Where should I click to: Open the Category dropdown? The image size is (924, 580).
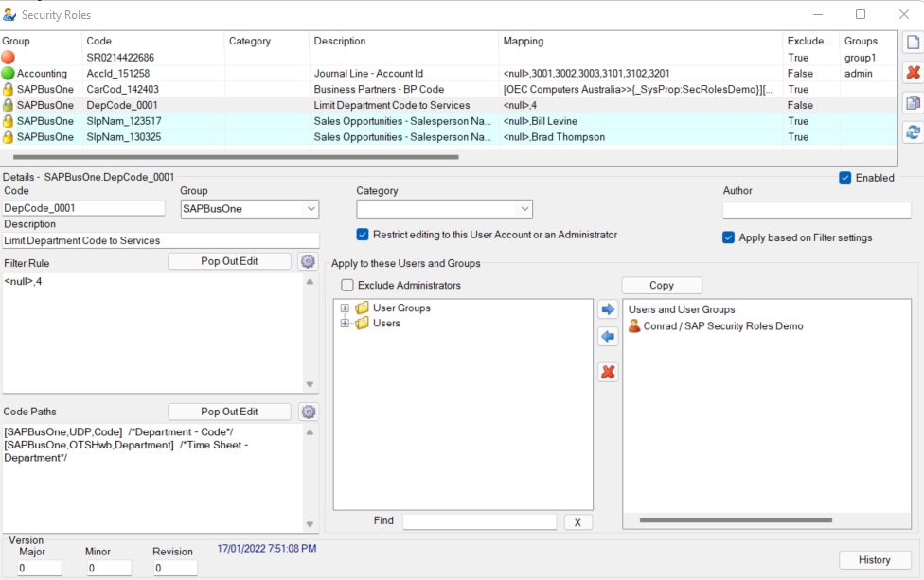point(524,209)
